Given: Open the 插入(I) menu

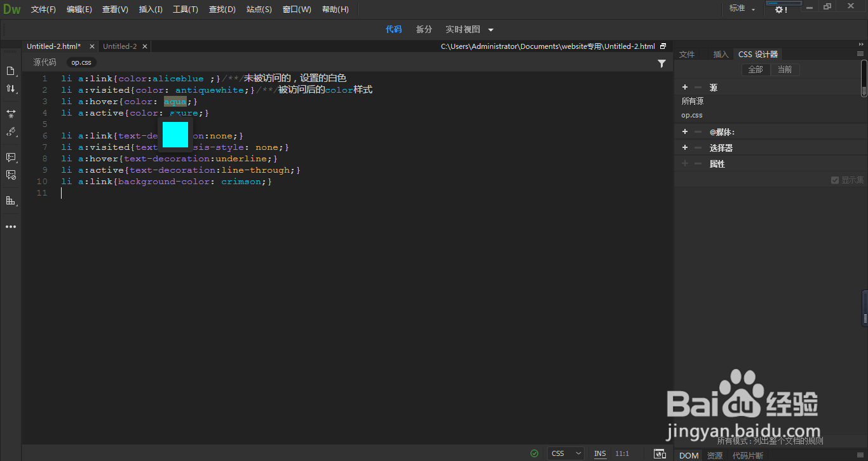Looking at the screenshot, I should [151, 10].
